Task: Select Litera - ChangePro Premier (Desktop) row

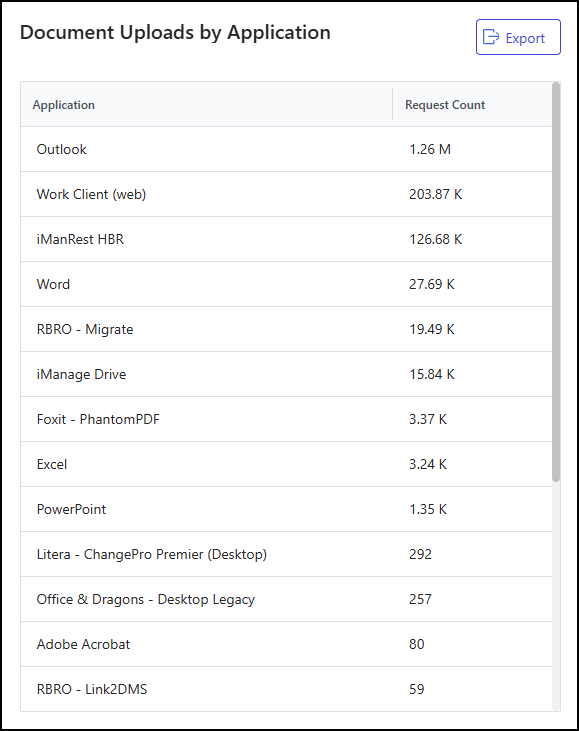Action: click(286, 554)
